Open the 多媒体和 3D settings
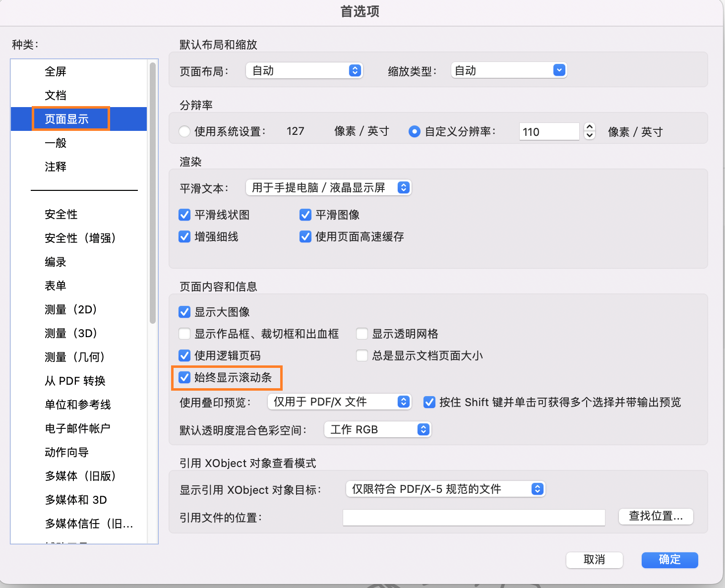Viewport: 725px width, 588px height. [75, 499]
